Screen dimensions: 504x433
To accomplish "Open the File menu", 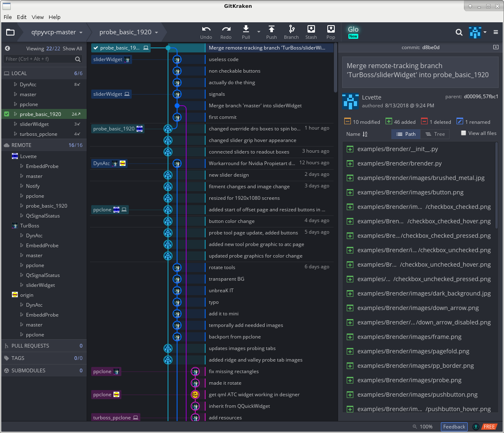I will coord(8,17).
